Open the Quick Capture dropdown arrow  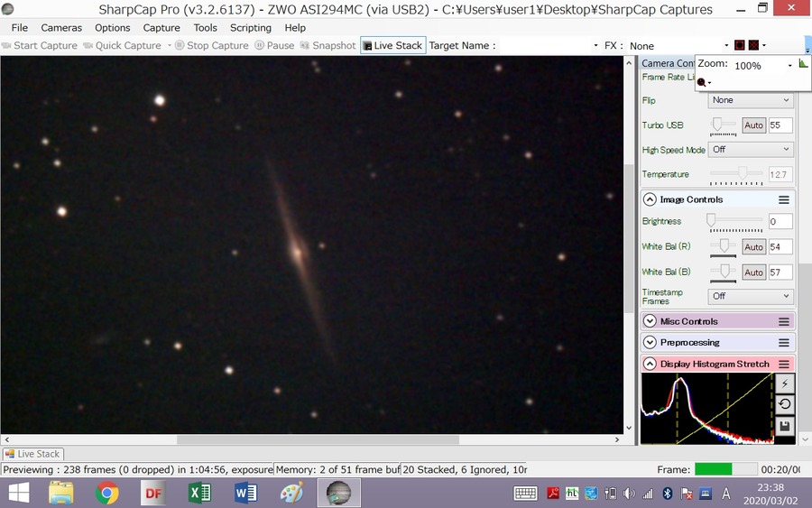pyautogui.click(x=169, y=46)
